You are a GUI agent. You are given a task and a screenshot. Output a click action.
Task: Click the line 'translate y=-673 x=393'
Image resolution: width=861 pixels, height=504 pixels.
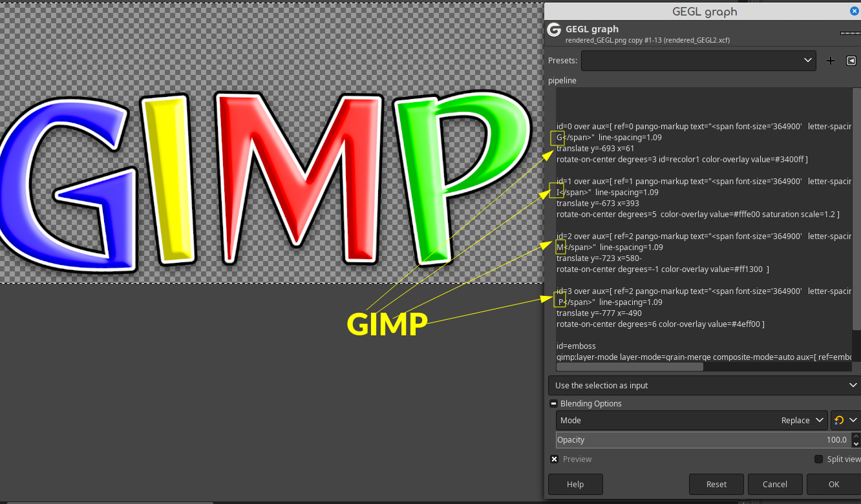pyautogui.click(x=597, y=204)
